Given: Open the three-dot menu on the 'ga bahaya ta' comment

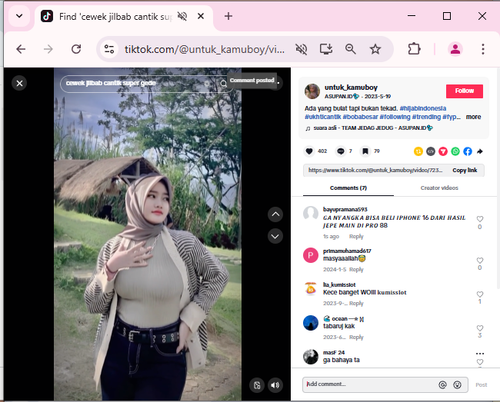Looking at the screenshot, I should [480, 353].
